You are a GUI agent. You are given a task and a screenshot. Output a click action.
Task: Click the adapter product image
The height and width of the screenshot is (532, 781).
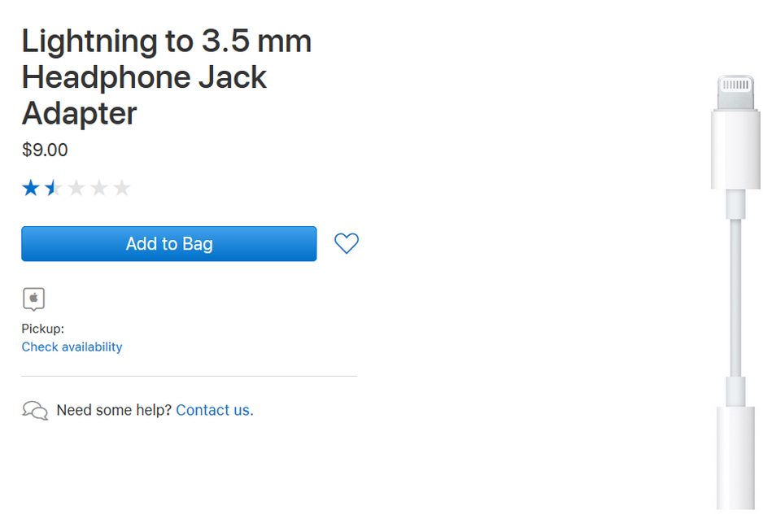tap(735, 293)
